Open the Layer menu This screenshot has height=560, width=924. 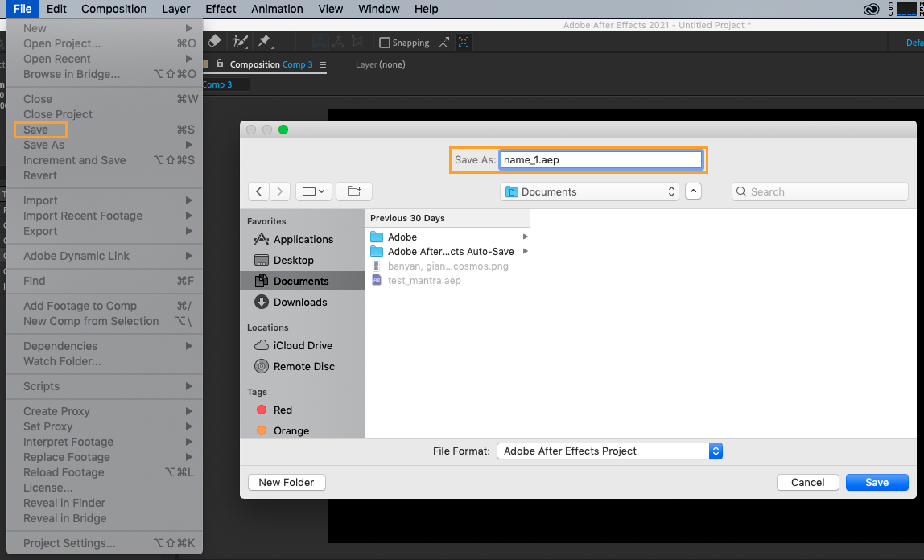point(175,9)
